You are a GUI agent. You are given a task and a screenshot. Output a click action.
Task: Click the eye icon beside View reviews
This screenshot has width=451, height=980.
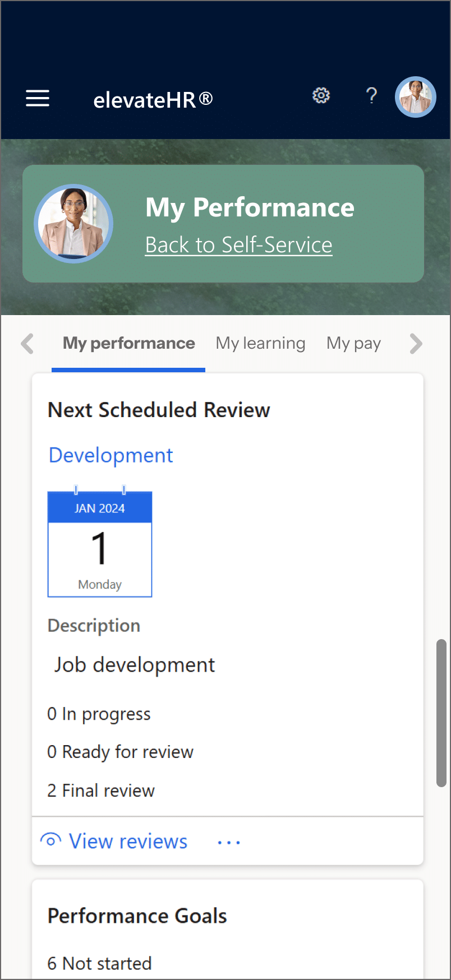(50, 840)
